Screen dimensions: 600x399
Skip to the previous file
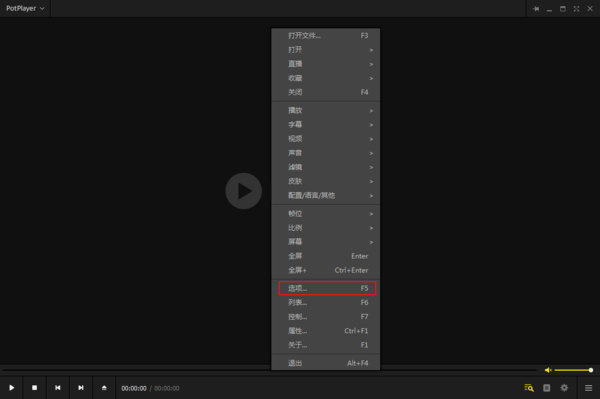57,388
